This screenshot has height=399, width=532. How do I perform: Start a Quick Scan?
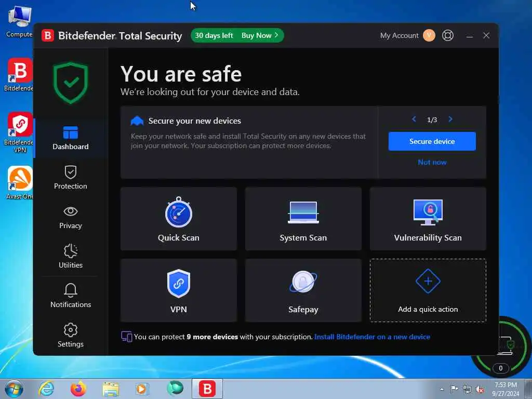click(179, 219)
